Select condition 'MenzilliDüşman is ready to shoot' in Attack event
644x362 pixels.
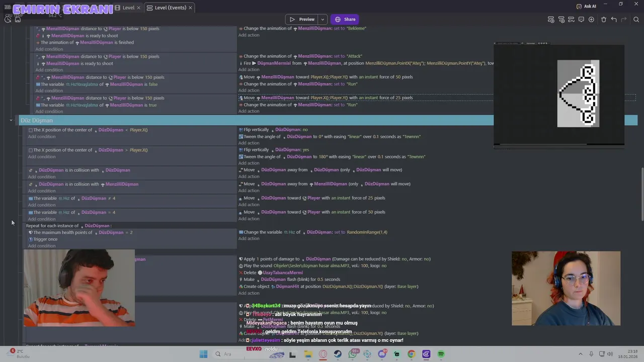click(74, 63)
